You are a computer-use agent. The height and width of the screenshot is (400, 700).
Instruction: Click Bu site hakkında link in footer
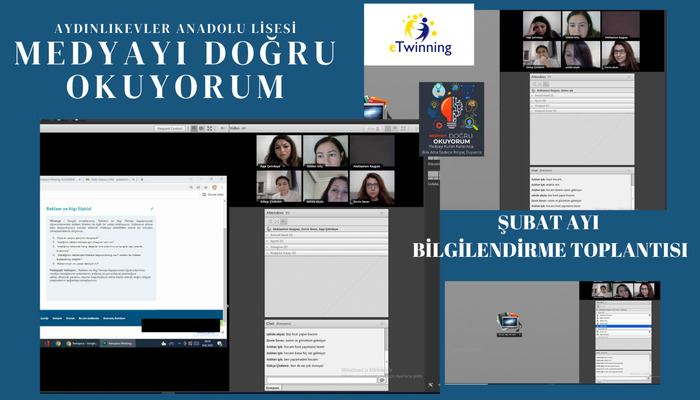point(89,318)
